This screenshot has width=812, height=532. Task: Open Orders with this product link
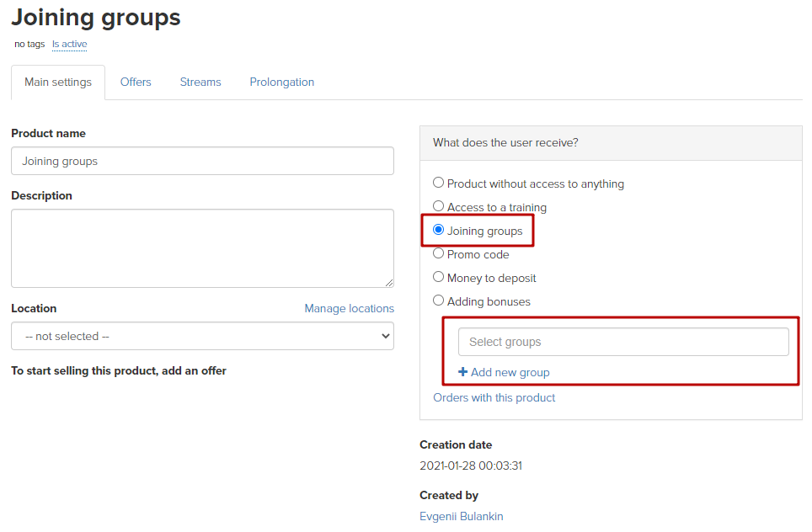click(x=494, y=397)
